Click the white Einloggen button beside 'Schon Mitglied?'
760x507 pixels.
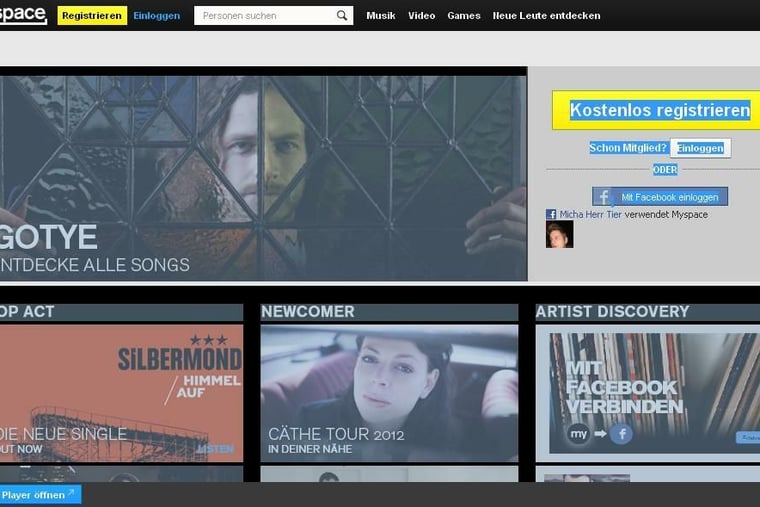[700, 148]
